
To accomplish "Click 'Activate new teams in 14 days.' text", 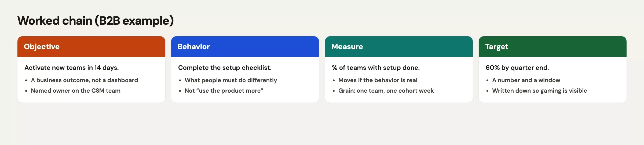I will pos(72,68).
